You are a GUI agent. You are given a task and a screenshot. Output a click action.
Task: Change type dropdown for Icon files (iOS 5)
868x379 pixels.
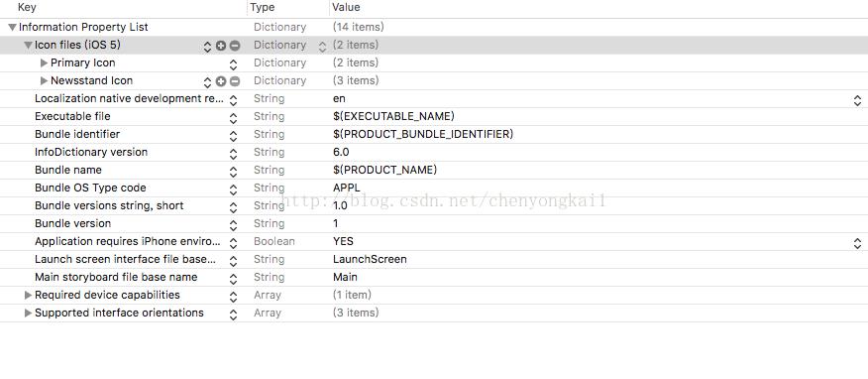click(322, 47)
